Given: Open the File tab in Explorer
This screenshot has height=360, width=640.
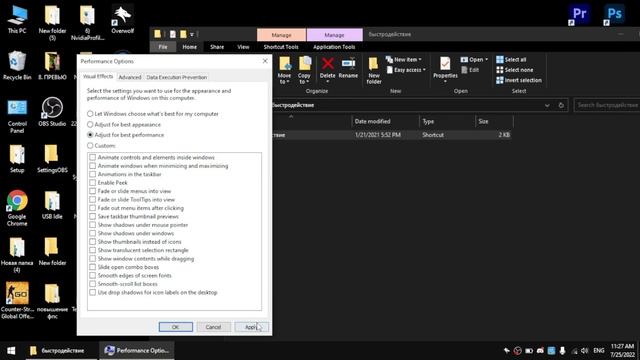Looking at the screenshot, I should (x=163, y=47).
